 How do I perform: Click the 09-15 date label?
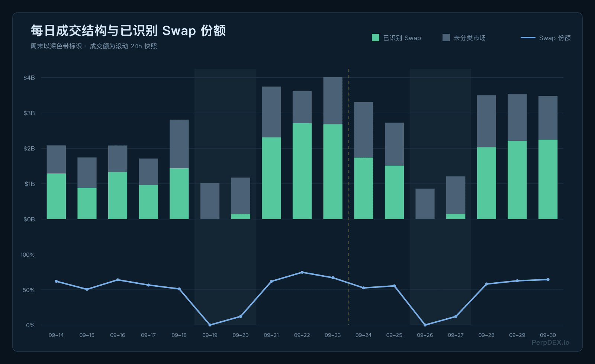click(x=87, y=335)
